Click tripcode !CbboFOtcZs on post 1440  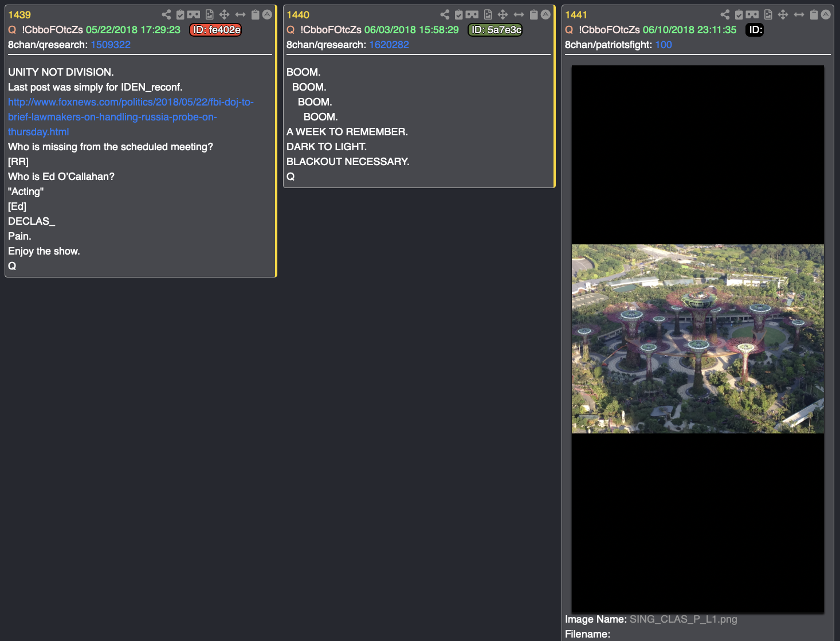coord(331,30)
